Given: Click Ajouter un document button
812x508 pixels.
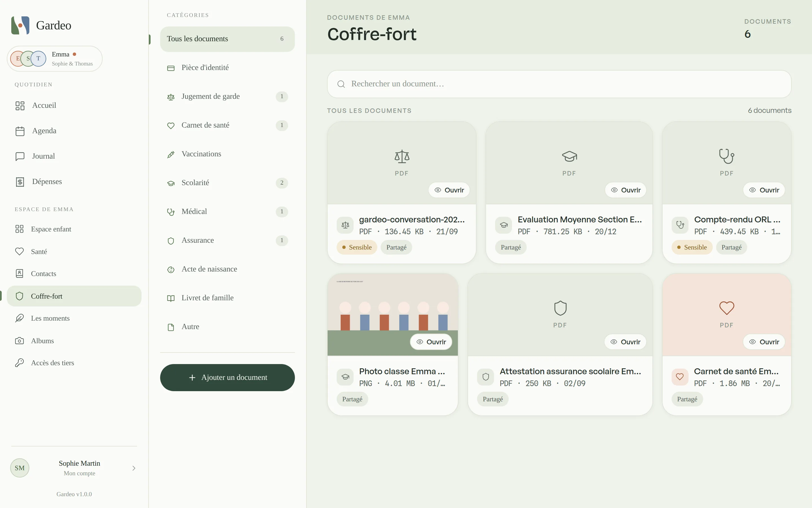Looking at the screenshot, I should coord(227,377).
